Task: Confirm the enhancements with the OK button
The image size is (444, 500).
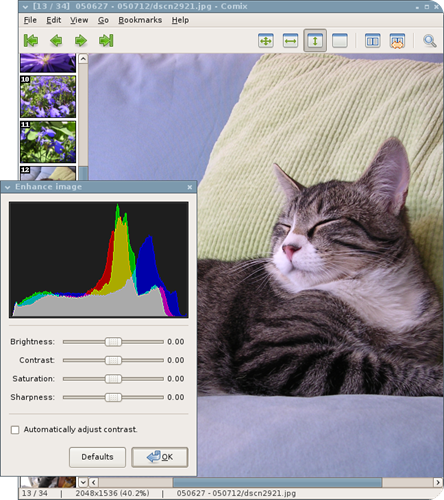Action: pos(160,457)
